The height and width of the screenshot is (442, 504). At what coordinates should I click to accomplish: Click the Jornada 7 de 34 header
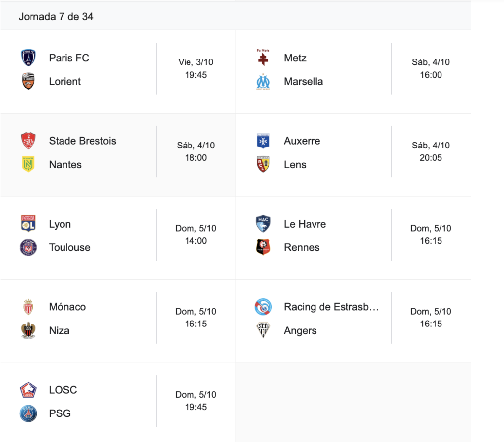point(56,17)
